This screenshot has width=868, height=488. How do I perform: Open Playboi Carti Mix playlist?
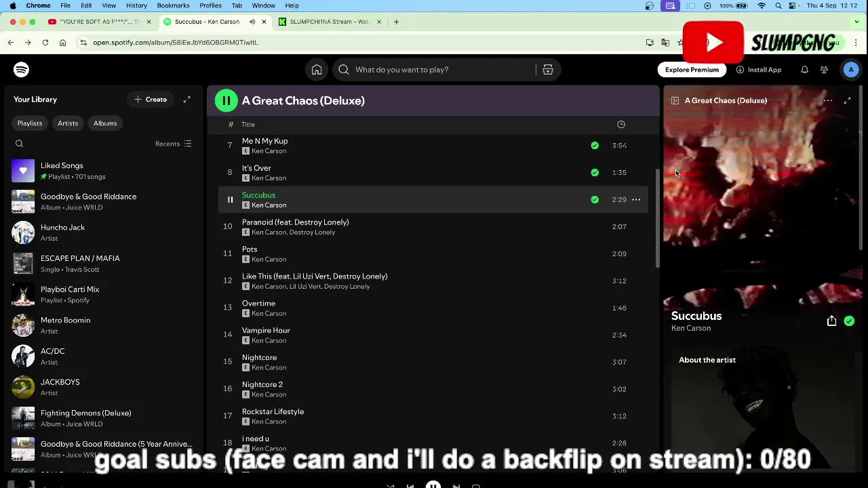[x=103, y=295]
